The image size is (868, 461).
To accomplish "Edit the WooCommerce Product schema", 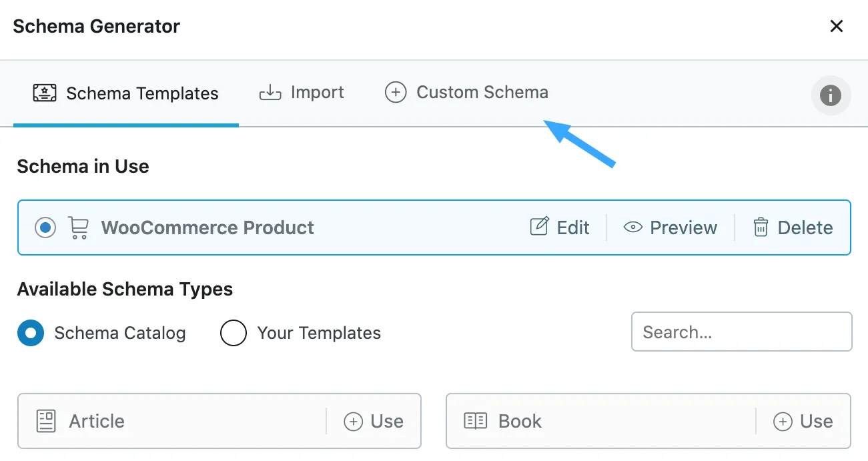I will click(x=560, y=227).
